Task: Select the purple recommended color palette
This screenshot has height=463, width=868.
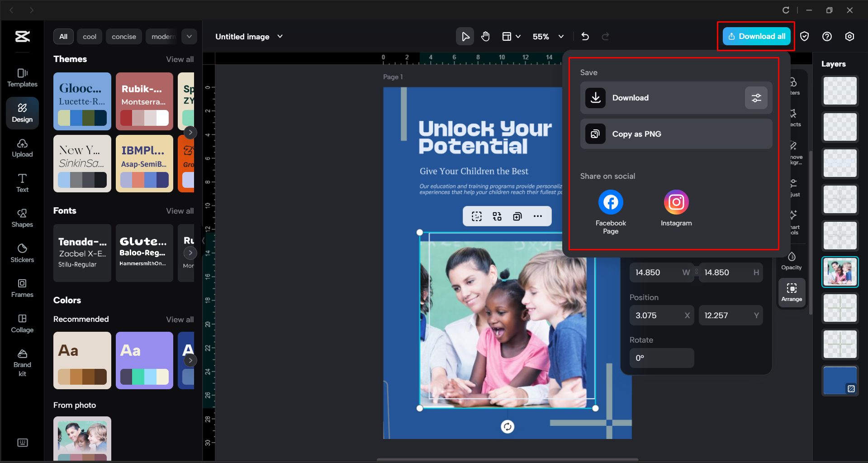Action: (144, 360)
